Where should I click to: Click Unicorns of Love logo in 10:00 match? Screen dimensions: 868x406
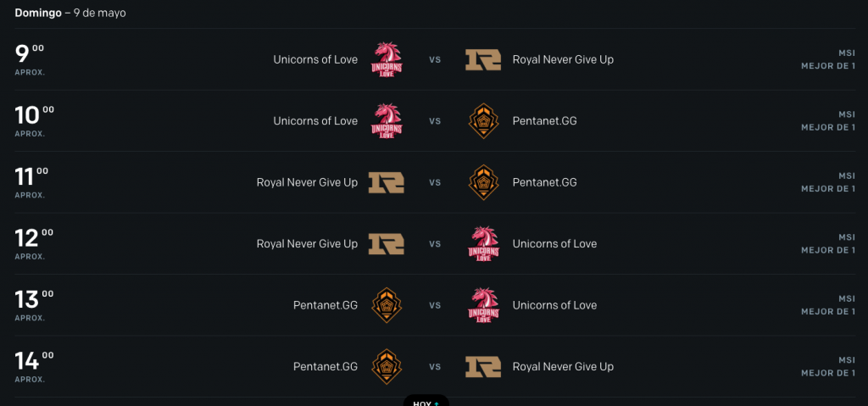[387, 120]
